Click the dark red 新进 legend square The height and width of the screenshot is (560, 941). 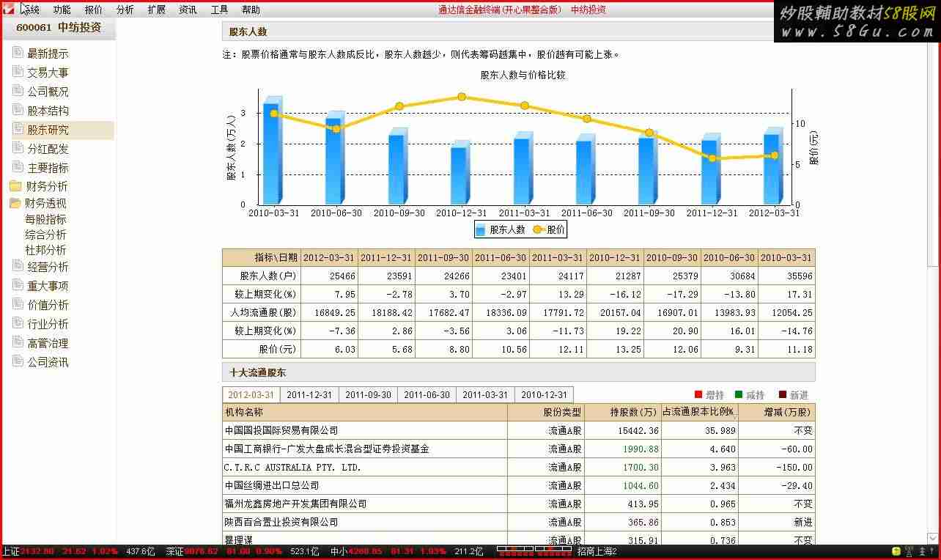783,394
